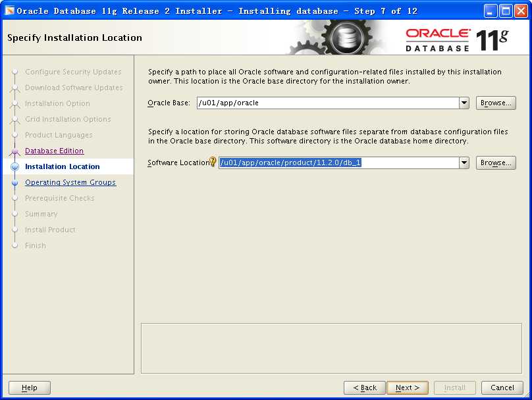Go to the Database Edition step

pyautogui.click(x=54, y=151)
